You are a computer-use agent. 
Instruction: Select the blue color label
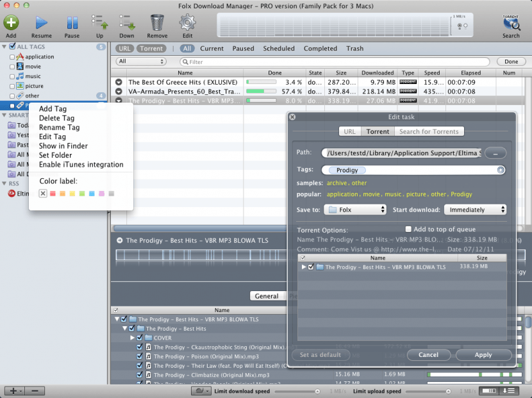tap(92, 194)
